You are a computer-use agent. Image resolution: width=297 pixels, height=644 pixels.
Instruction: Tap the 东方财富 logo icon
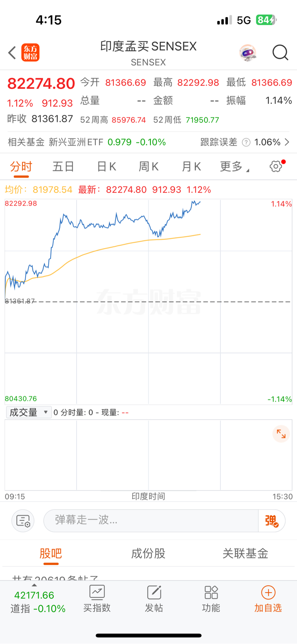(30, 53)
